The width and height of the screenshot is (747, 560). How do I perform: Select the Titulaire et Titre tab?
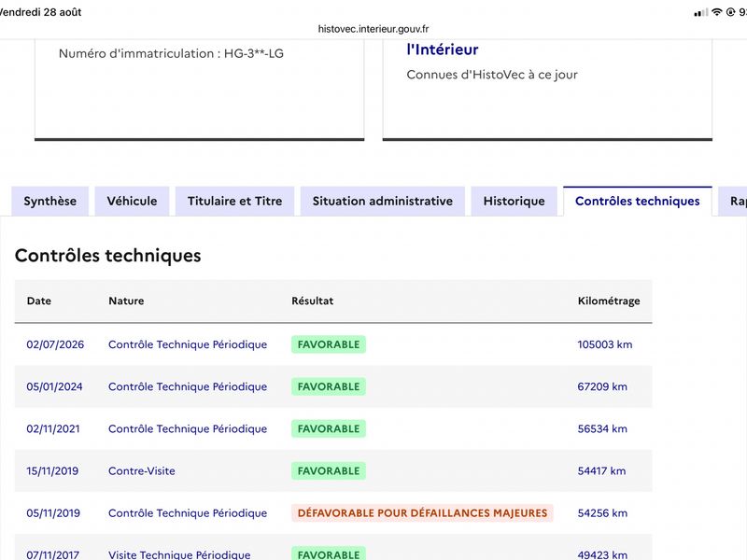point(235,201)
